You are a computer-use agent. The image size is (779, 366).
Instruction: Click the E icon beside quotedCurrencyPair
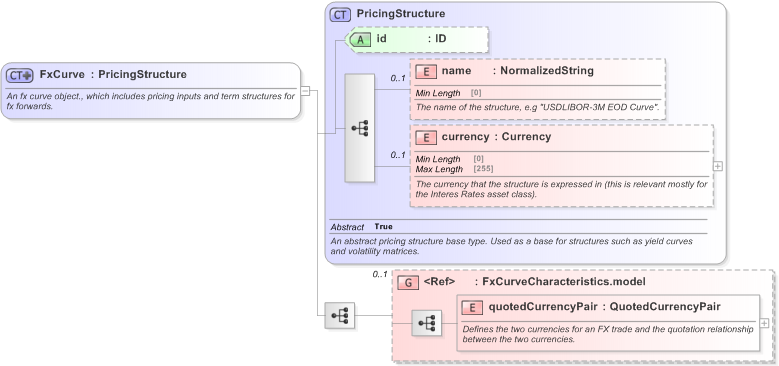tap(472, 308)
